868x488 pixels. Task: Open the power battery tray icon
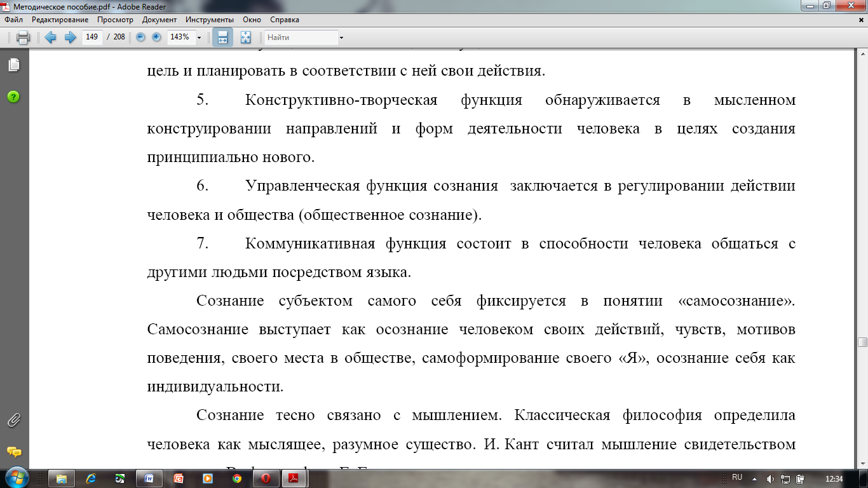coord(801,478)
